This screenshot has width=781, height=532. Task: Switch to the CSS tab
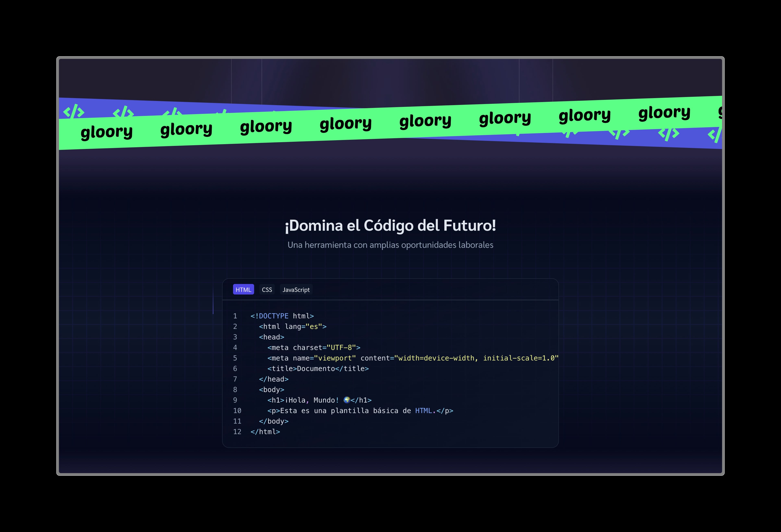pos(267,289)
